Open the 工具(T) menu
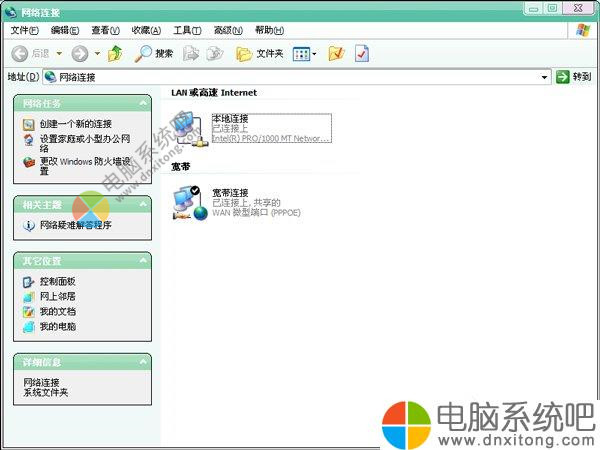The image size is (600, 450). [187, 30]
